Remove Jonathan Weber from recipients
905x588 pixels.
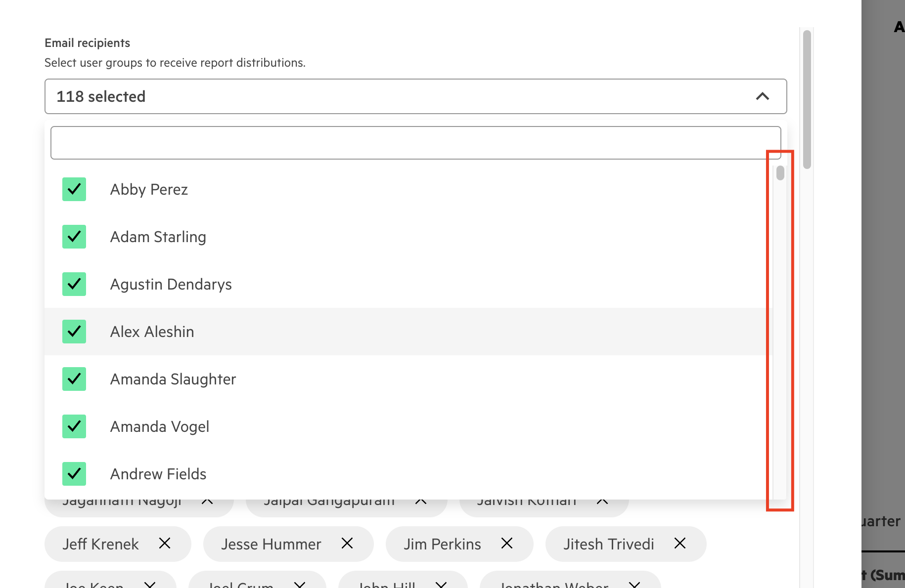point(634,586)
